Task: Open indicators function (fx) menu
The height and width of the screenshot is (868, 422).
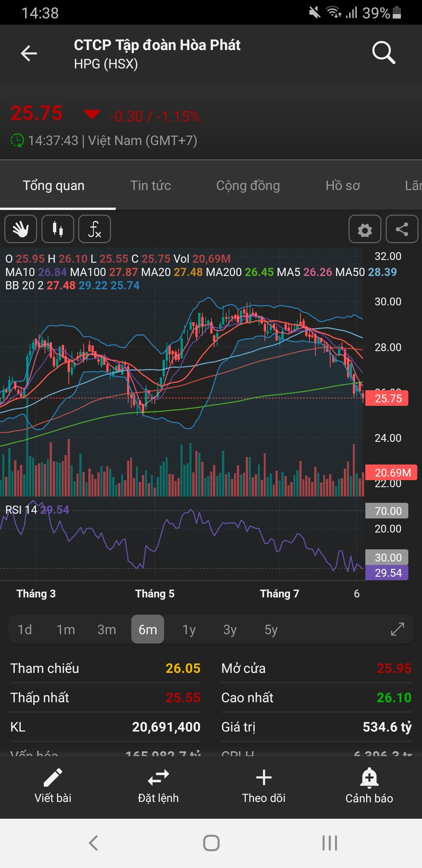Action: coord(95,229)
